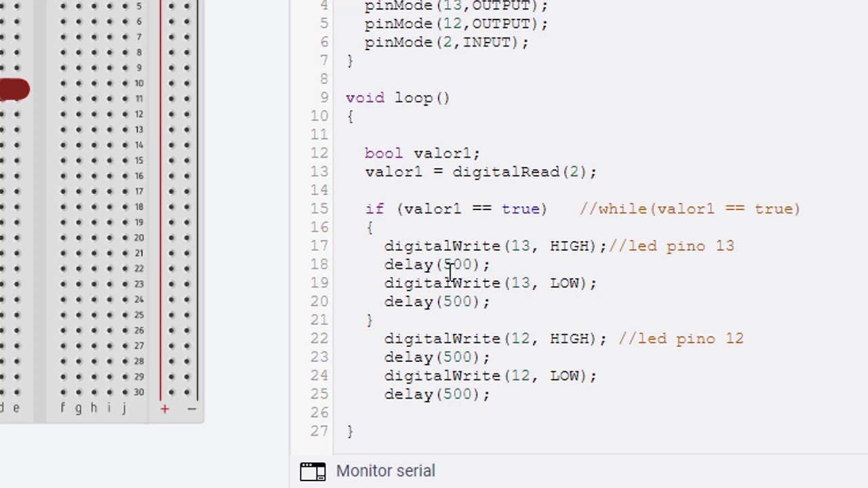The width and height of the screenshot is (868, 488).
Task: Click the minus rail marker on breadboard
Action: 191,409
